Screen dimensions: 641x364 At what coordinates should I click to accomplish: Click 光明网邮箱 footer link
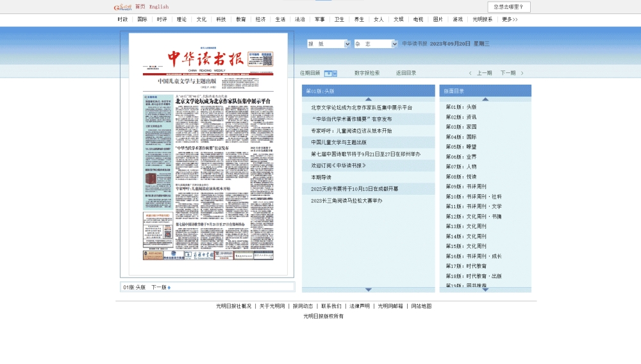390,306
